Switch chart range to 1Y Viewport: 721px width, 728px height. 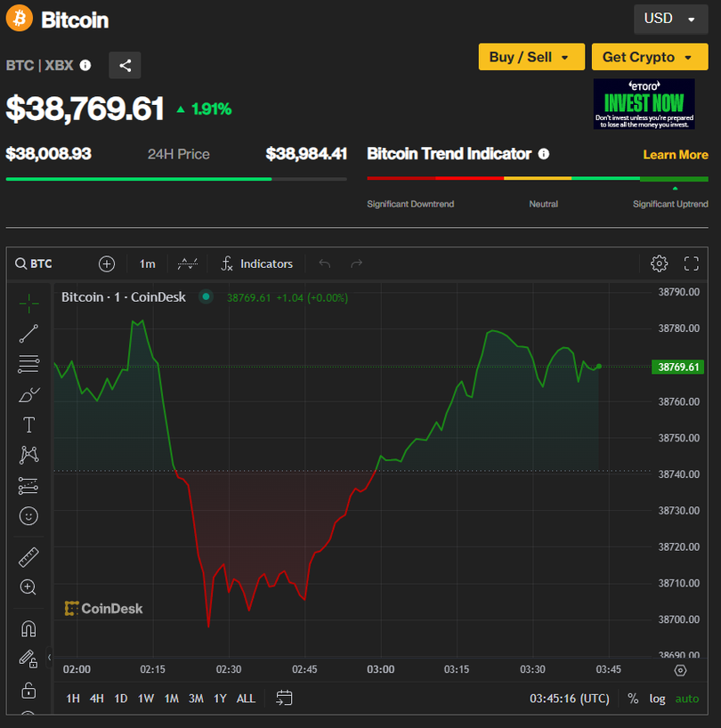(219, 699)
